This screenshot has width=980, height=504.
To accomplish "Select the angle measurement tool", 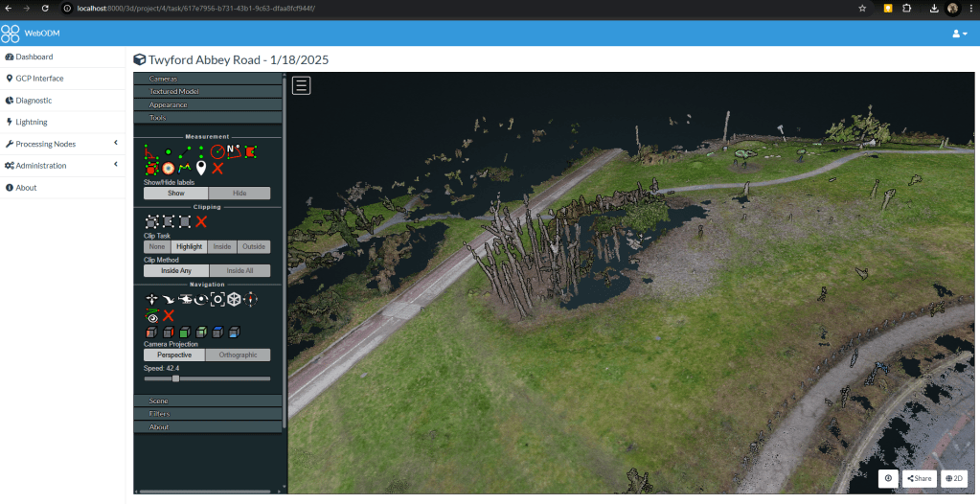I will point(151,151).
